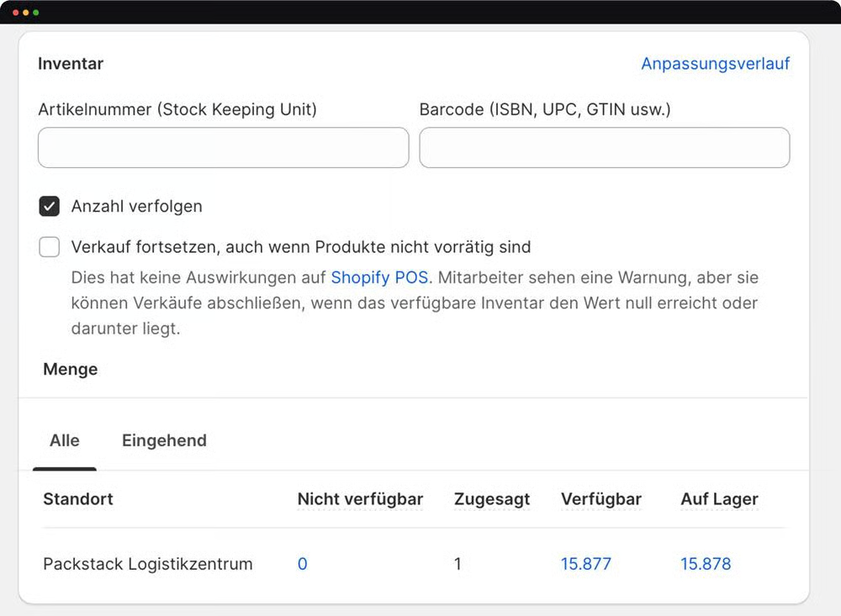This screenshot has height=616, width=841.
Task: Select the Packstack Logistikzentrum location row
Action: tap(148, 564)
